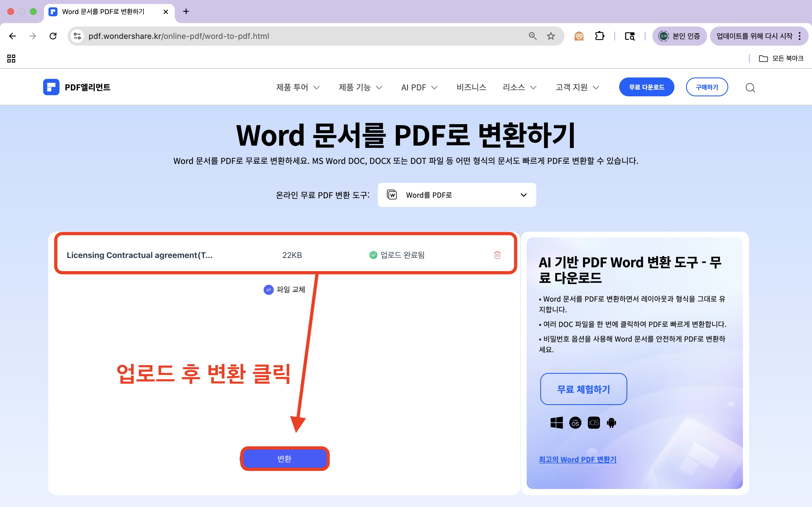Screen dimensions: 812x507
Task: Select the macOS platform icon
Action: [x=575, y=422]
